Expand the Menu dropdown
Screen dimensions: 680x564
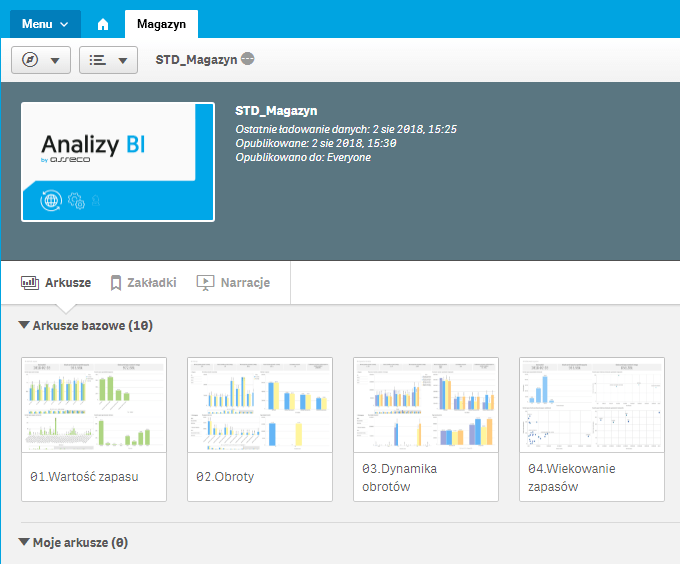click(45, 24)
